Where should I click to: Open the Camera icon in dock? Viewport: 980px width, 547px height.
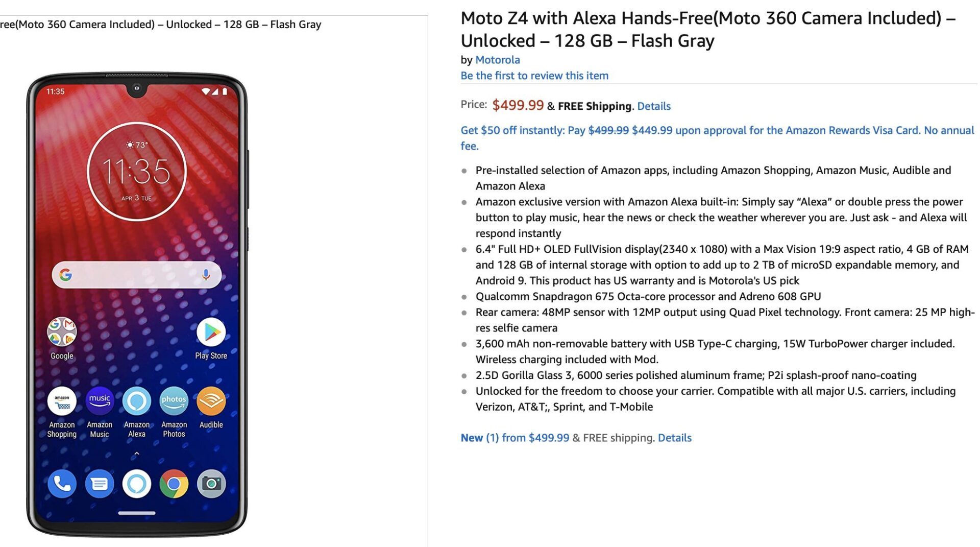click(211, 483)
